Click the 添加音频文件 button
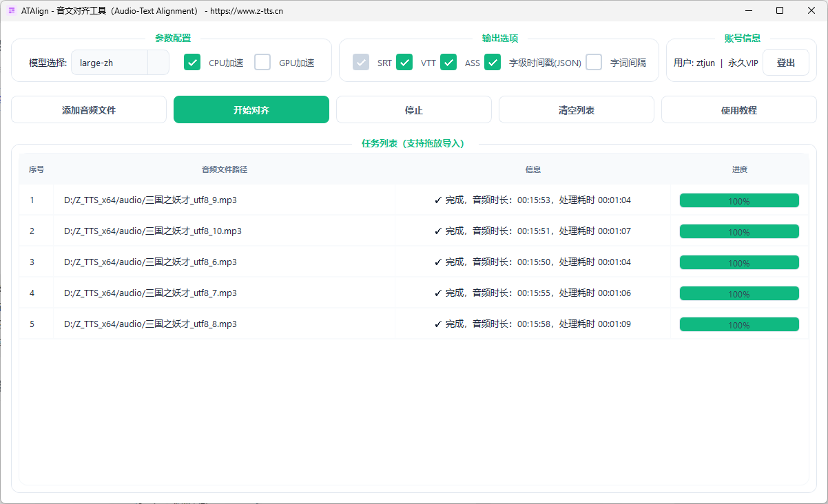The image size is (828, 504). click(89, 109)
